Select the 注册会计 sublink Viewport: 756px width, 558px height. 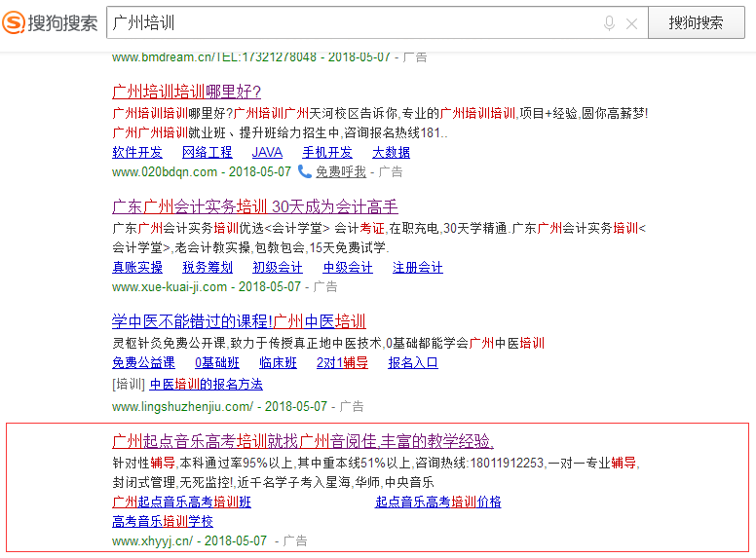point(417,267)
